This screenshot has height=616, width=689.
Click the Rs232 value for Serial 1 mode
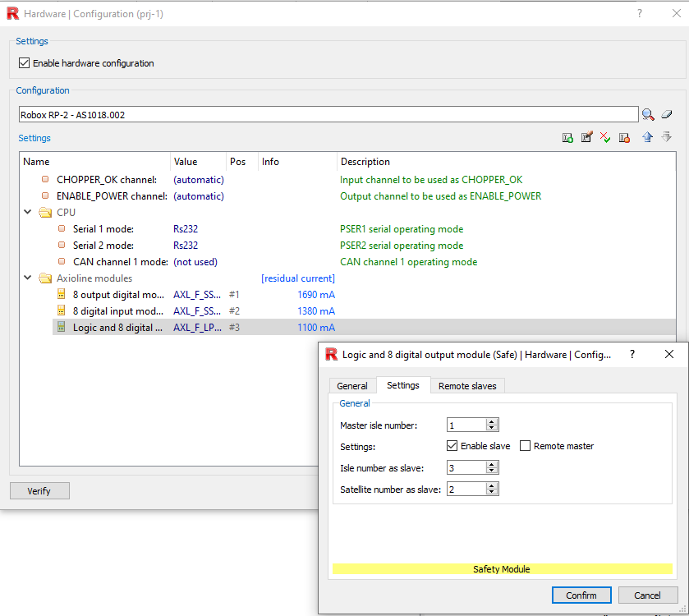186,229
